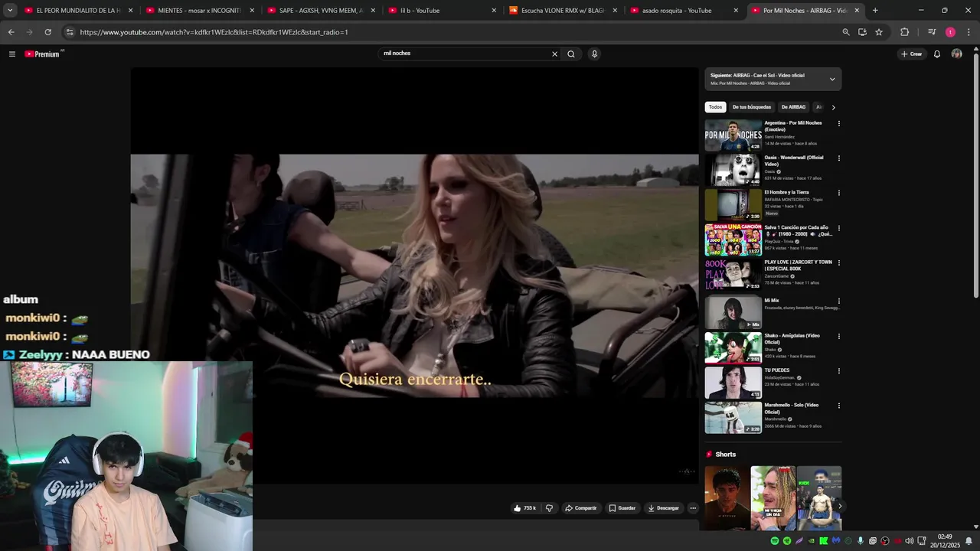
Task: Open the tab search dropdown
Action: 10,11
